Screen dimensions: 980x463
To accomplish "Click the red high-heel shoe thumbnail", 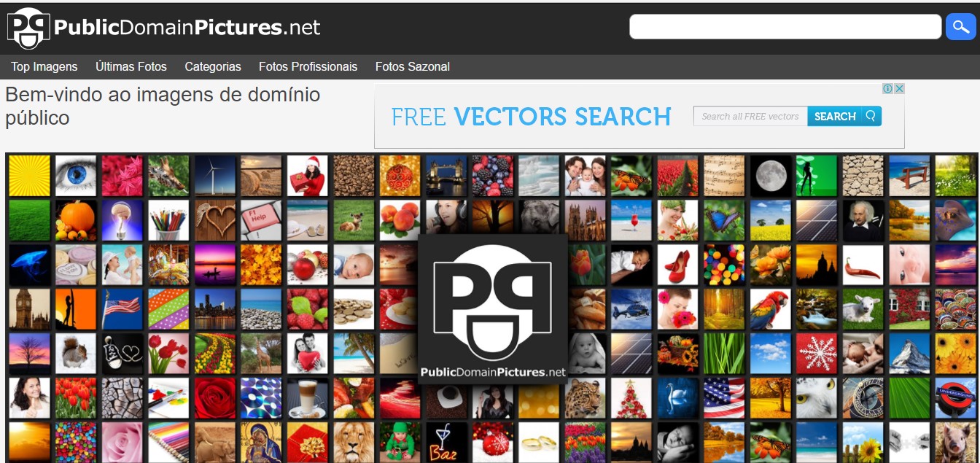I will pos(678,265).
